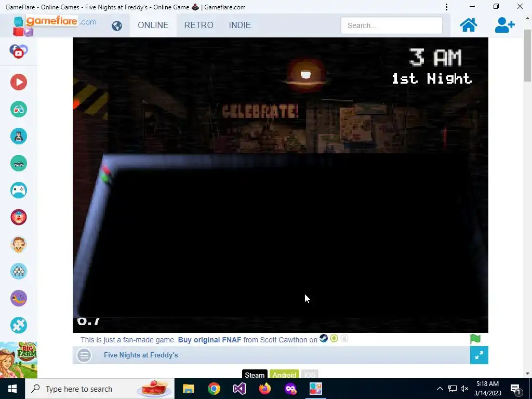Click the black Steam button
The height and width of the screenshot is (399, 532).
click(255, 375)
